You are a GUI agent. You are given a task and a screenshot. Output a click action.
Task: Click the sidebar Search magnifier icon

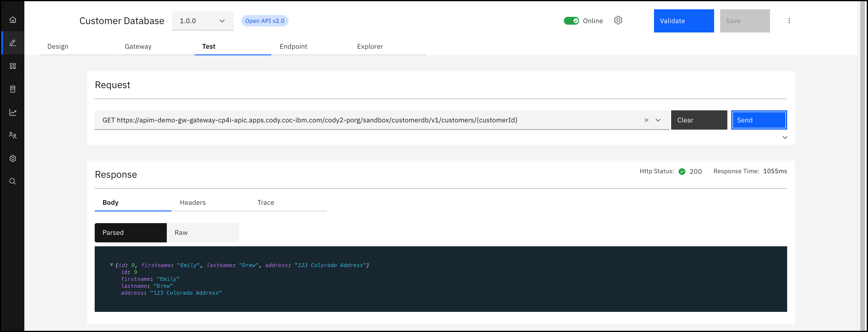point(13,181)
